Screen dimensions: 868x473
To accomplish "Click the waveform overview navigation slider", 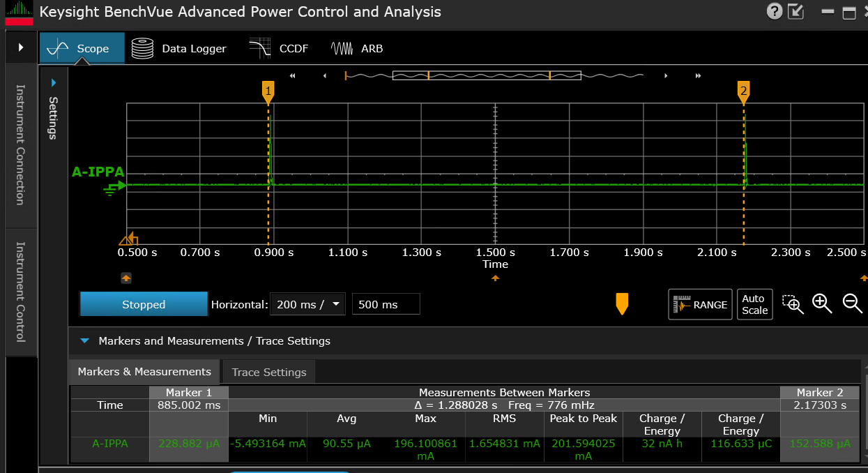I will (x=487, y=75).
